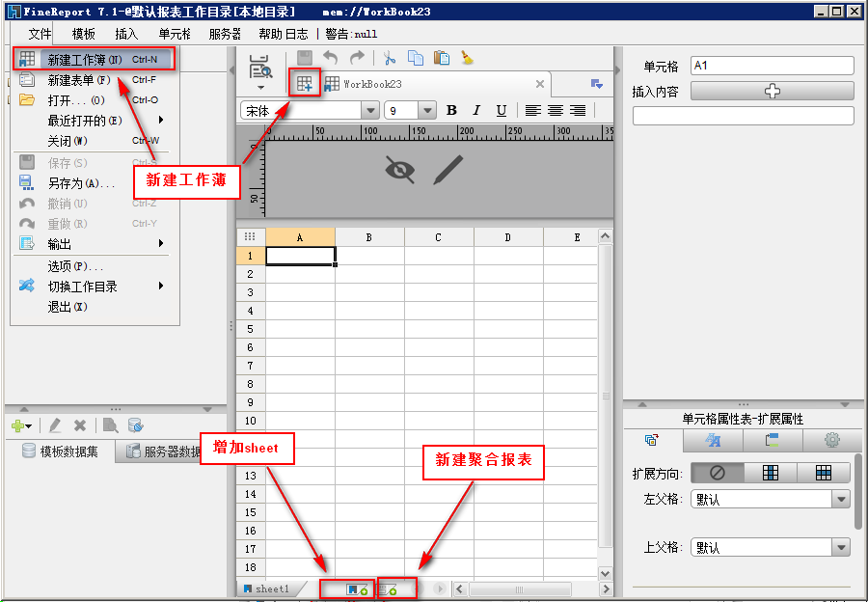Expand the 切换工作目录 submenu
This screenshot has width=868, height=602.
click(91, 287)
